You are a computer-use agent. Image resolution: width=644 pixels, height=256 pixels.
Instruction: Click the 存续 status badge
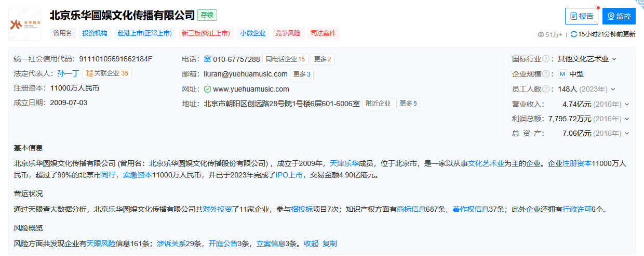(207, 15)
